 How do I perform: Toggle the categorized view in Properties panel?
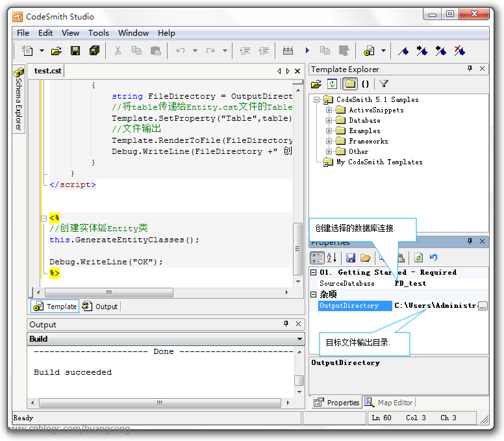point(317,258)
